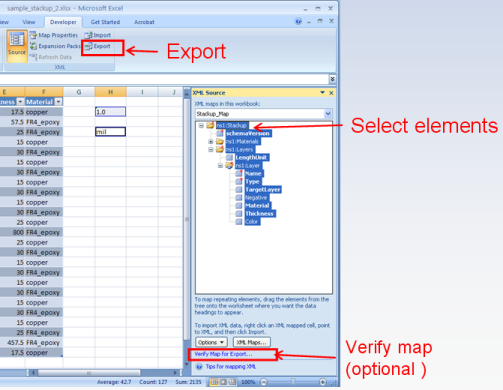Click Verify Map for Export link

(223, 354)
